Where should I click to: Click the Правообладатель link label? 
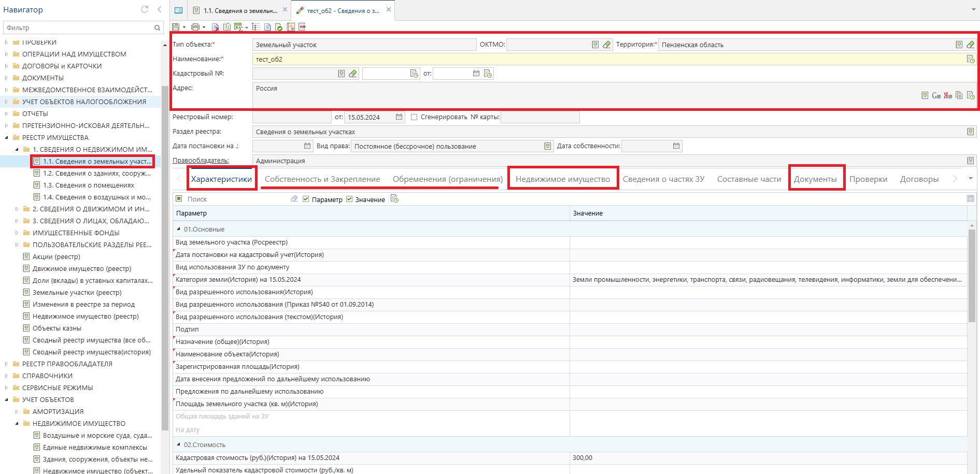[201, 161]
